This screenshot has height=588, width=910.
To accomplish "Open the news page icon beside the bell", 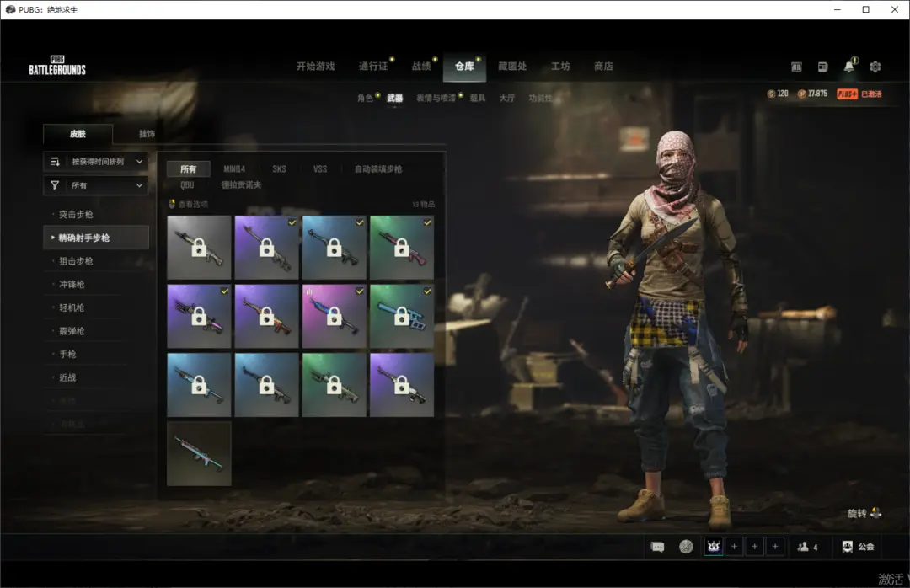I will tap(822, 67).
